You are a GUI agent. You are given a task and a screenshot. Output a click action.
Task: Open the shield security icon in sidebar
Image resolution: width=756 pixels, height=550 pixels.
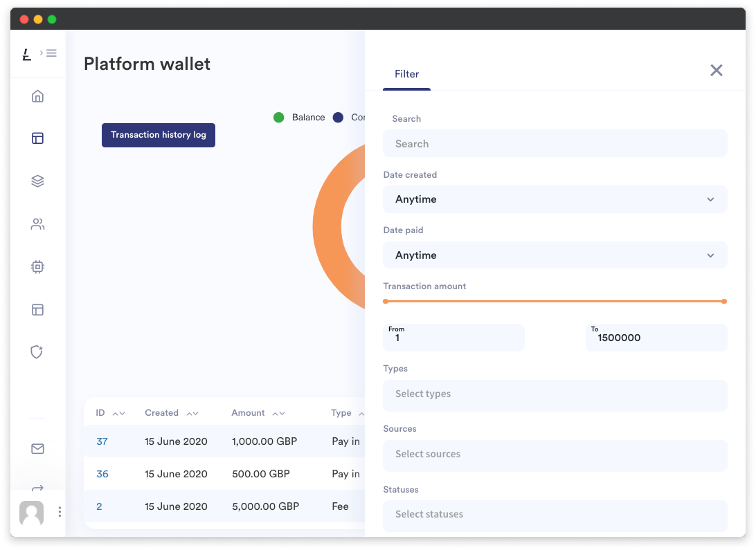tap(37, 352)
